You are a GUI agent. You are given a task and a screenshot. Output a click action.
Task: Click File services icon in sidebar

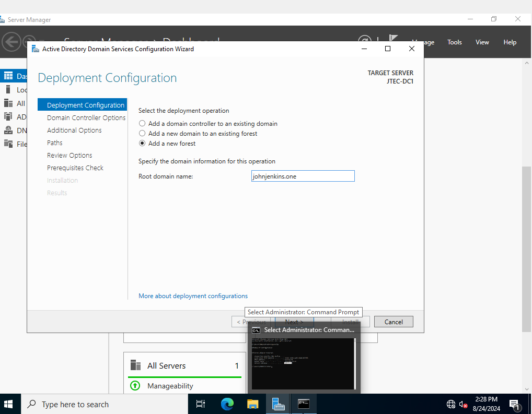click(x=8, y=144)
